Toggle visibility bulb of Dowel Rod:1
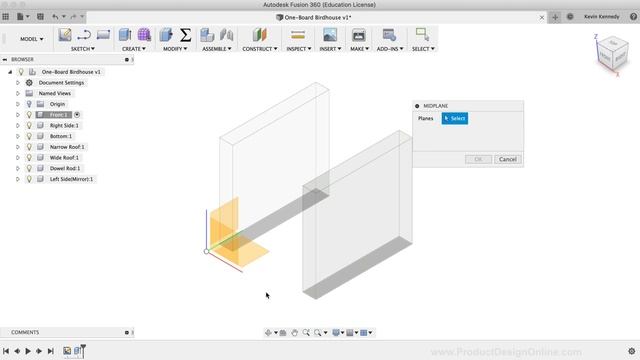The image size is (640, 360). click(x=29, y=168)
